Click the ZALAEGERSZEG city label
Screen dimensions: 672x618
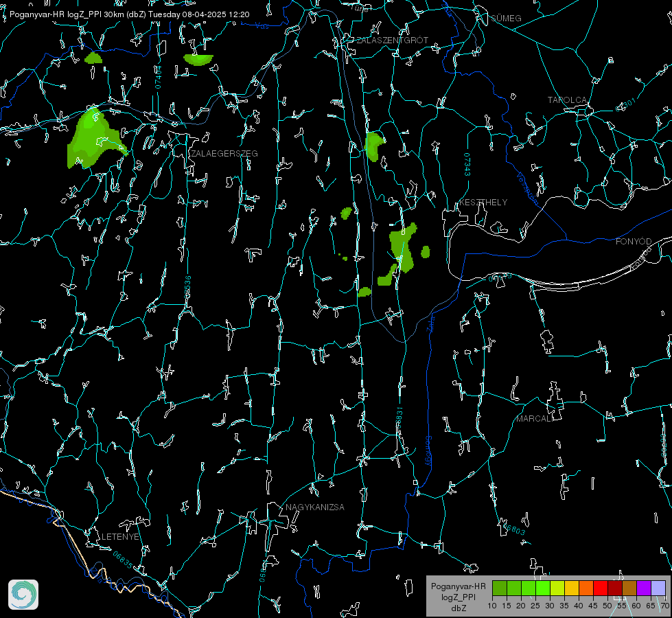[224, 154]
